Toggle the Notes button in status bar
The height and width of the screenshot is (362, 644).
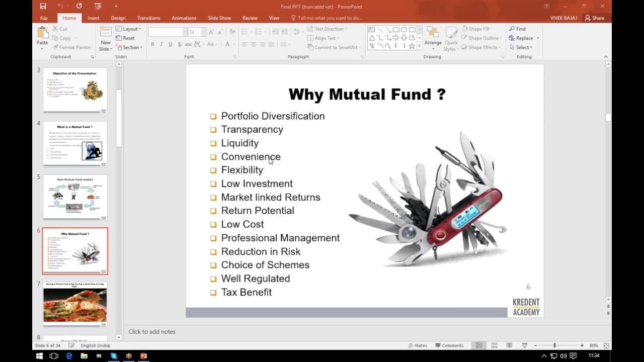click(418, 345)
